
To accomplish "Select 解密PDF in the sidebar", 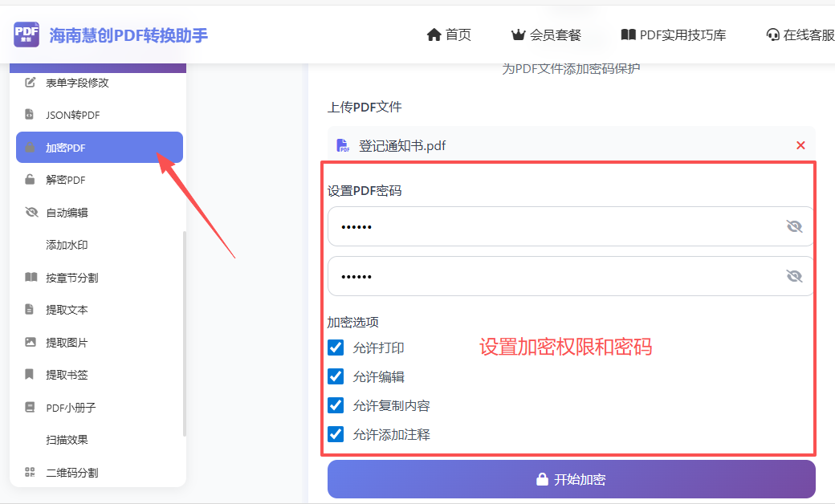I will 100,179.
